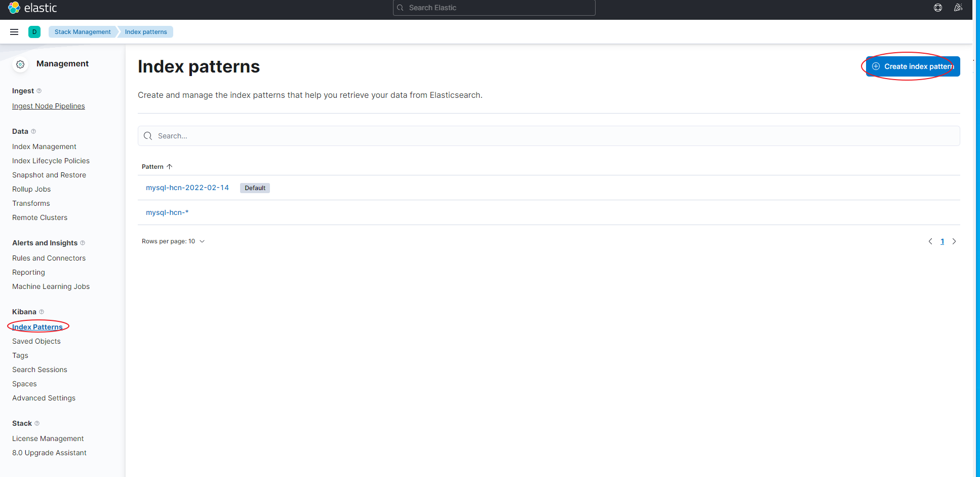Open mysql-hcn-* index pattern
This screenshot has height=477, width=980.
click(x=167, y=212)
